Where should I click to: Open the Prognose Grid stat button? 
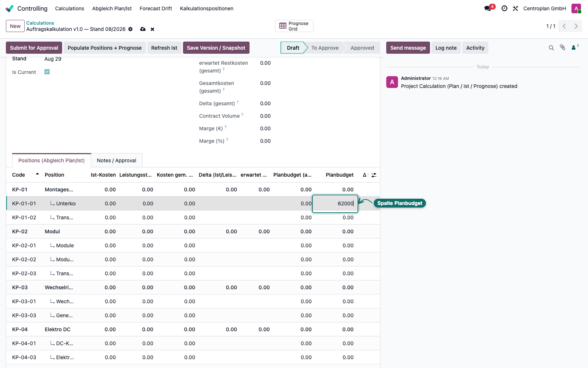pyautogui.click(x=294, y=26)
